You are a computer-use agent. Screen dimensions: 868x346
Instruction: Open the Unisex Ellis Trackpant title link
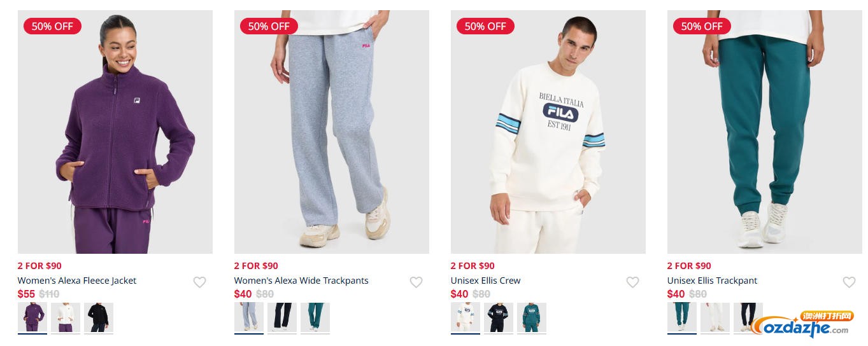[x=713, y=280]
